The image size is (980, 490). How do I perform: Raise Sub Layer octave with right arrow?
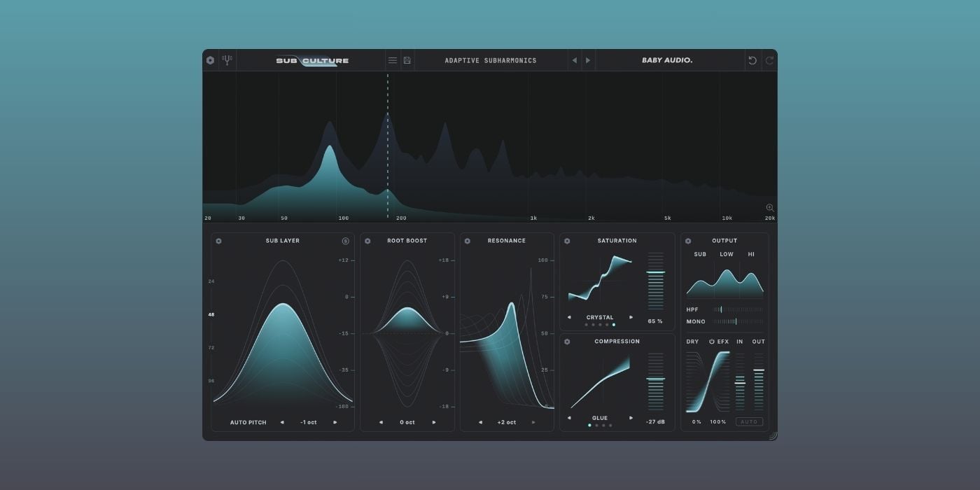pos(335,422)
